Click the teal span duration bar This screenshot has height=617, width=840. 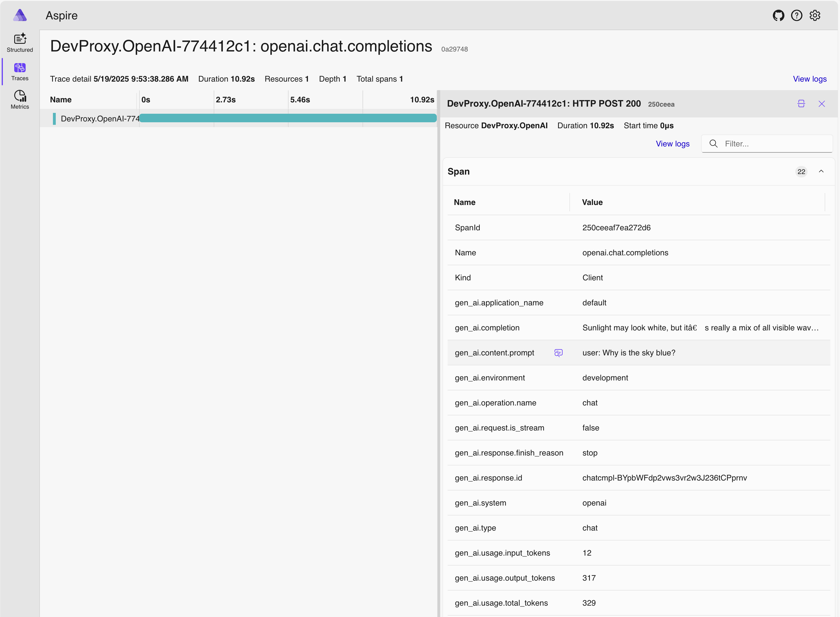[x=288, y=118]
